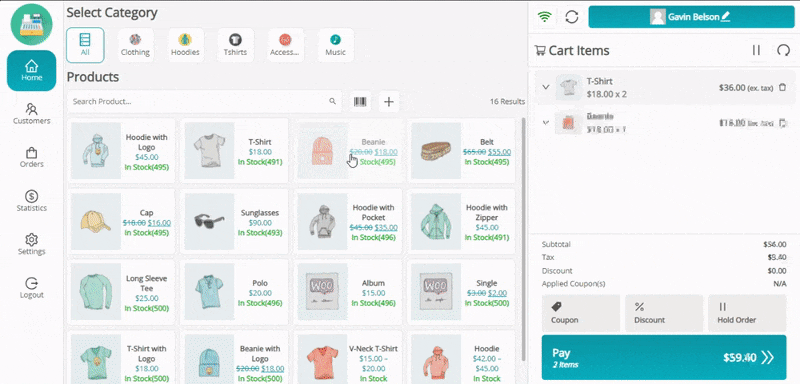800x384 pixels.
Task: Add Polo product to cart
Action: pos(234,292)
